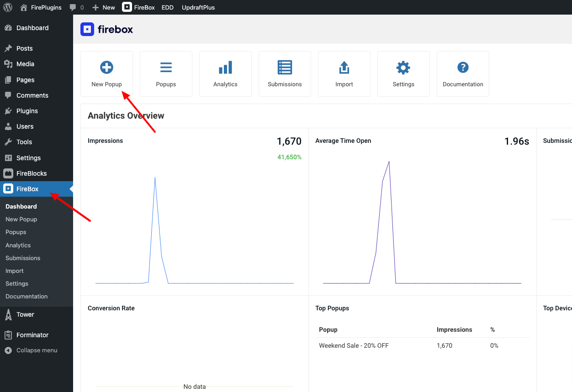Click the green 41,650% change value
The image size is (572, 392).
[x=289, y=157]
